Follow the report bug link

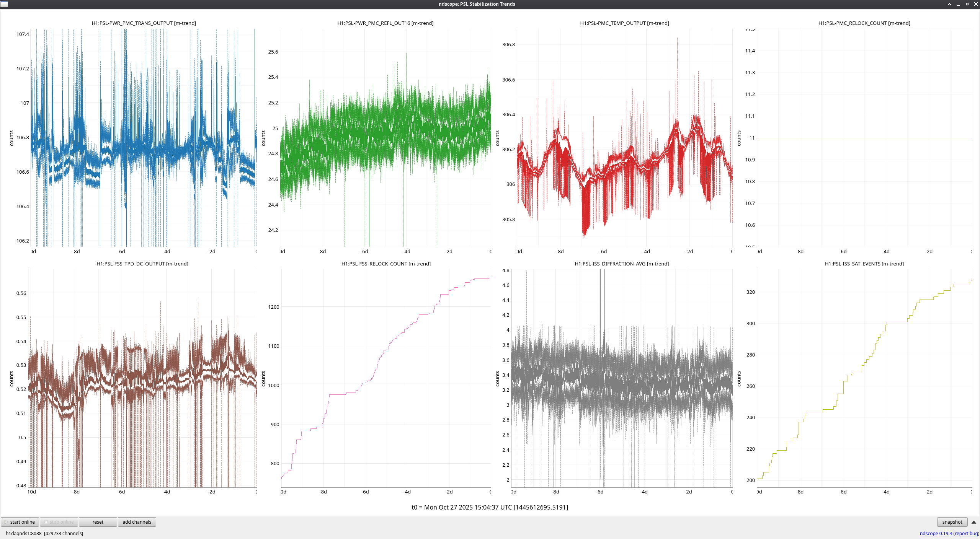click(x=966, y=533)
